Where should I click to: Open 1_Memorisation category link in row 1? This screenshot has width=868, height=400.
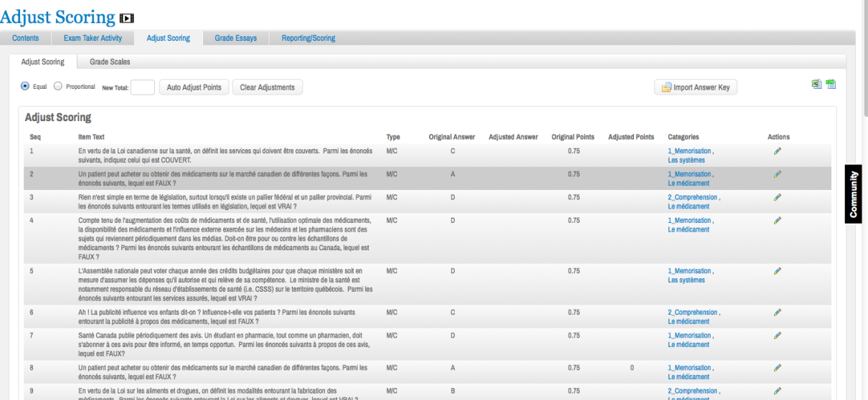[689, 151]
